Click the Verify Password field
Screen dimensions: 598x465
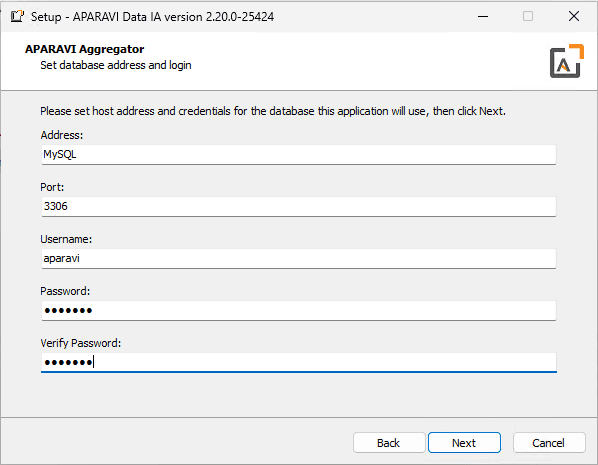[x=299, y=362]
